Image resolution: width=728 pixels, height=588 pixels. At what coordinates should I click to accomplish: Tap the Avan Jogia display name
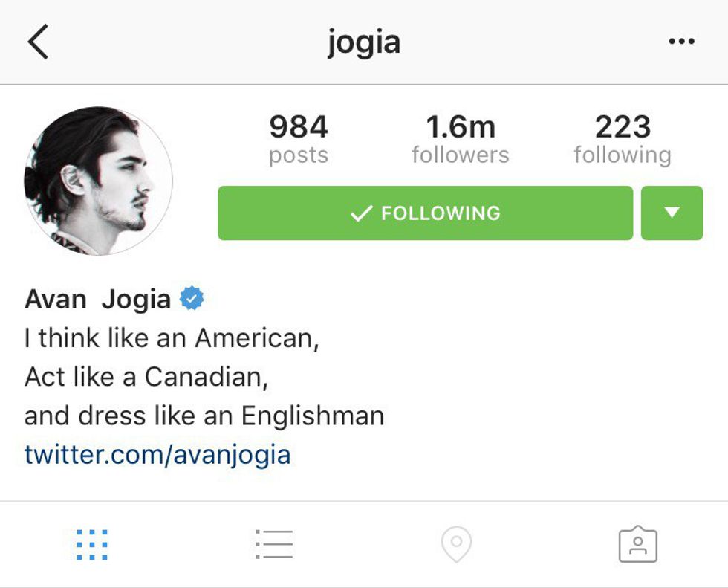pyautogui.click(x=97, y=299)
